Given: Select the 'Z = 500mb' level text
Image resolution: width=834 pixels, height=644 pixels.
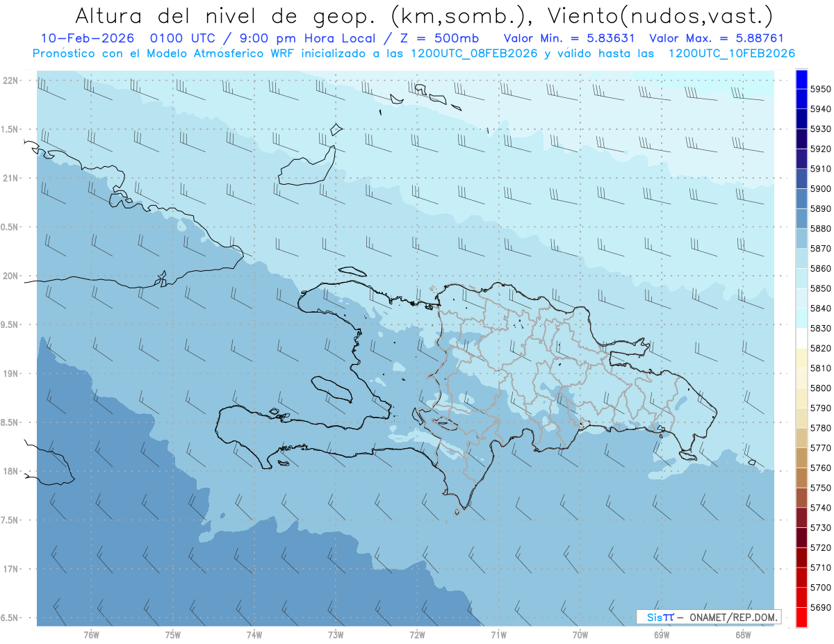Looking at the screenshot, I should pos(439,39).
